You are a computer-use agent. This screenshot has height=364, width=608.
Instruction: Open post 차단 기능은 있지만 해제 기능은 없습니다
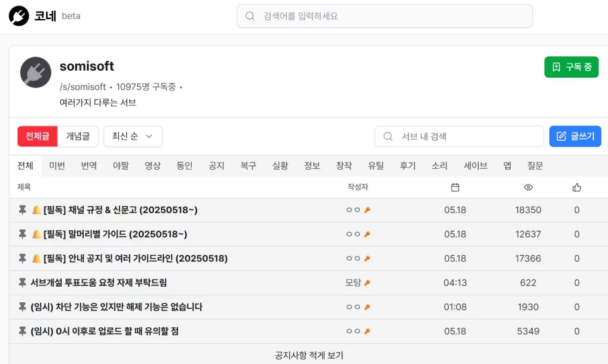[x=116, y=307]
